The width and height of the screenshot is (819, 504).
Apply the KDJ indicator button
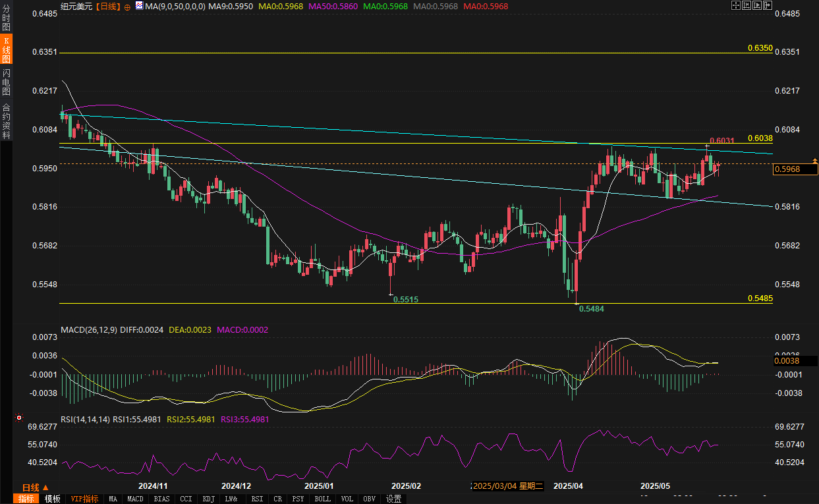tap(208, 499)
